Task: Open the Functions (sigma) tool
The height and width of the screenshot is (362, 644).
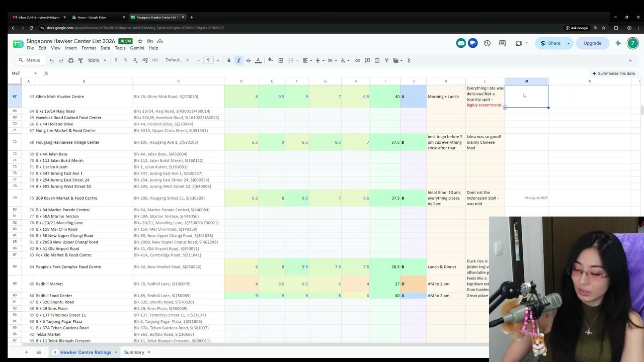Action: pyautogui.click(x=409, y=60)
